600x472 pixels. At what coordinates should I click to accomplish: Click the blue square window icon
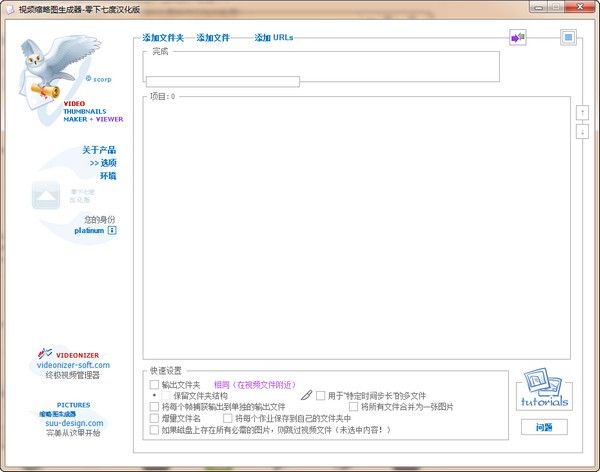tap(568, 38)
